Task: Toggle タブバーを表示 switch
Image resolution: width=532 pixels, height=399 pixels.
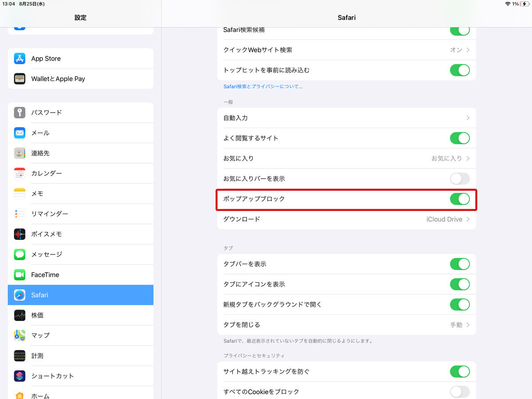Action: click(x=460, y=264)
